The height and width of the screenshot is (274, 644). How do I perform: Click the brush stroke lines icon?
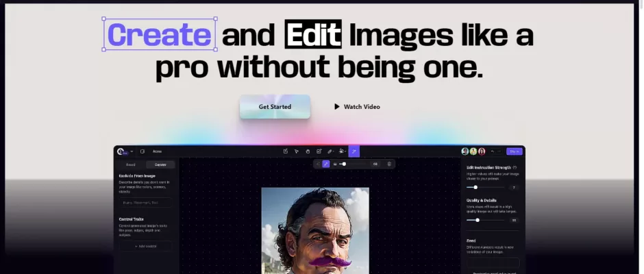click(x=335, y=164)
